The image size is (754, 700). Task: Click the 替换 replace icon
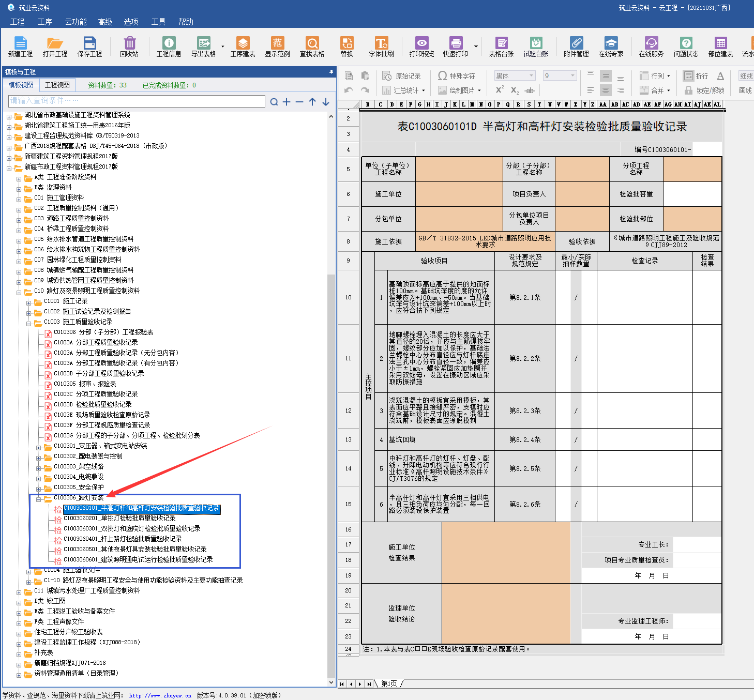point(346,47)
